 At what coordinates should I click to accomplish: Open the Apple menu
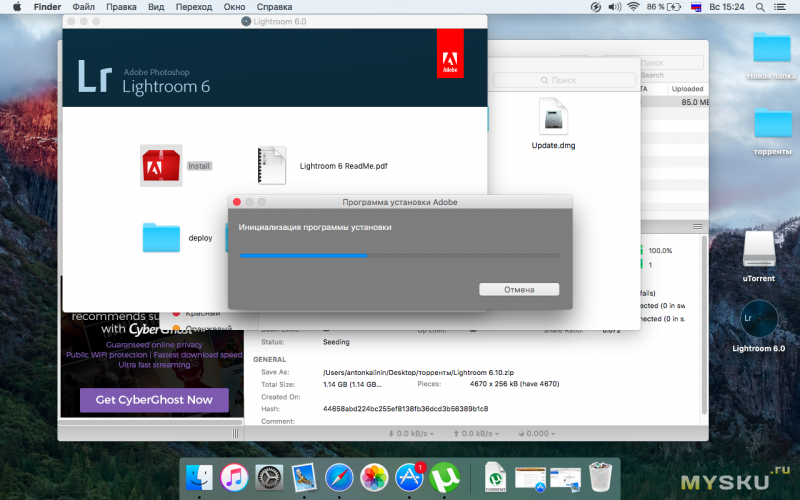(17, 7)
